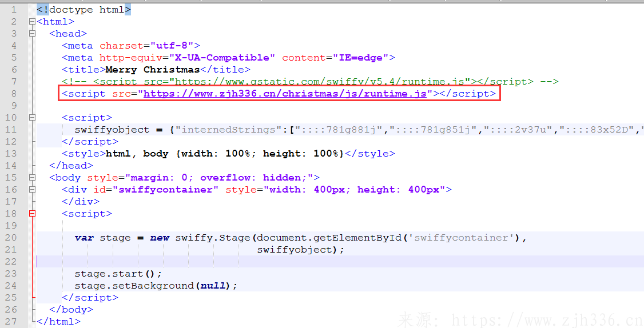Collapse the <body> fold marker on line 15
Viewport: 644px width, 328px height.
[x=32, y=177]
